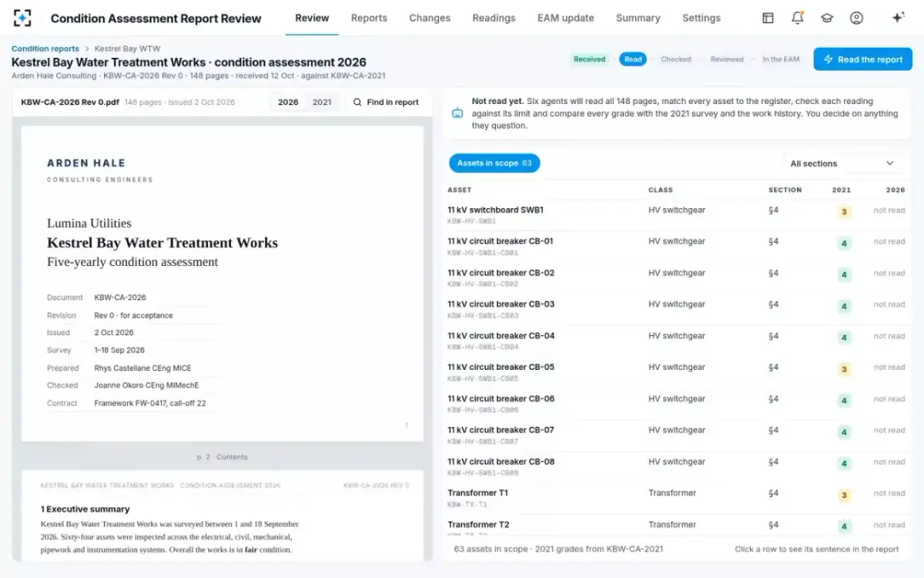Viewport: 924px width, 578px height.
Task: Go to the Readings tab
Action: pyautogui.click(x=494, y=18)
